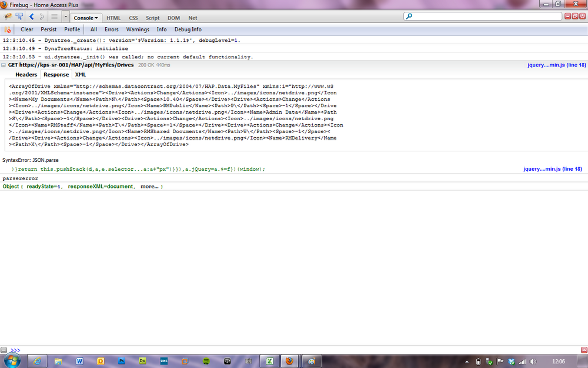The width and height of the screenshot is (588, 368).
Task: Open jquery....min.js (line 18) link for SyntaxError
Action: click(552, 169)
